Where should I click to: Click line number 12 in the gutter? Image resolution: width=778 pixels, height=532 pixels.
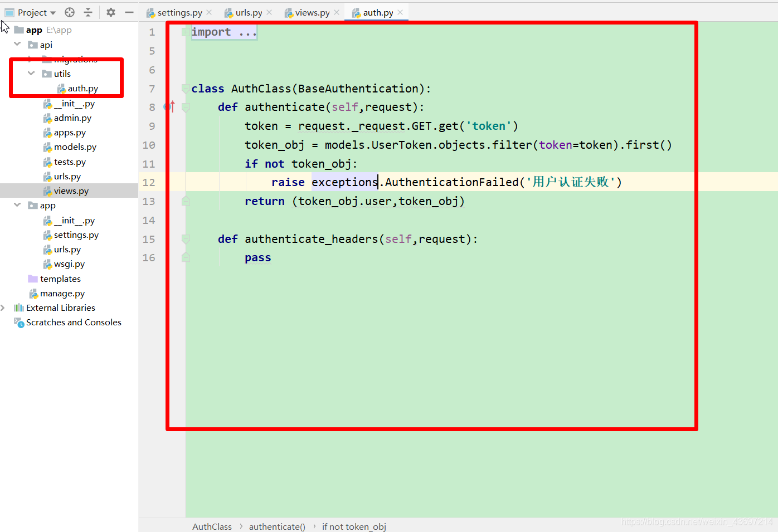tap(149, 182)
